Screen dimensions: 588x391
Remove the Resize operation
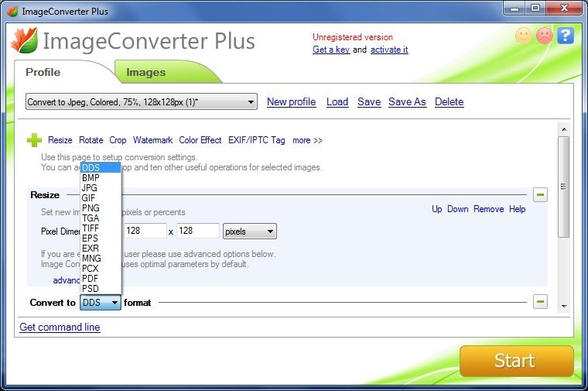pos(489,209)
